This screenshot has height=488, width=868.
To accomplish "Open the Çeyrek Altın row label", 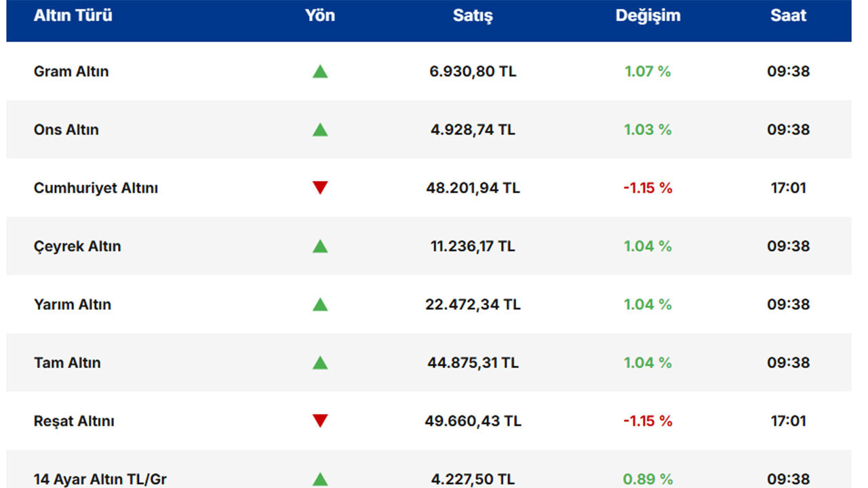I will pyautogui.click(x=77, y=246).
